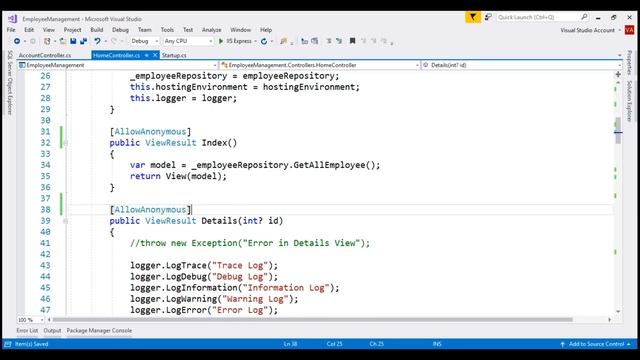Click the IIS Express run button label
The image size is (640, 360).
click(x=239, y=41)
